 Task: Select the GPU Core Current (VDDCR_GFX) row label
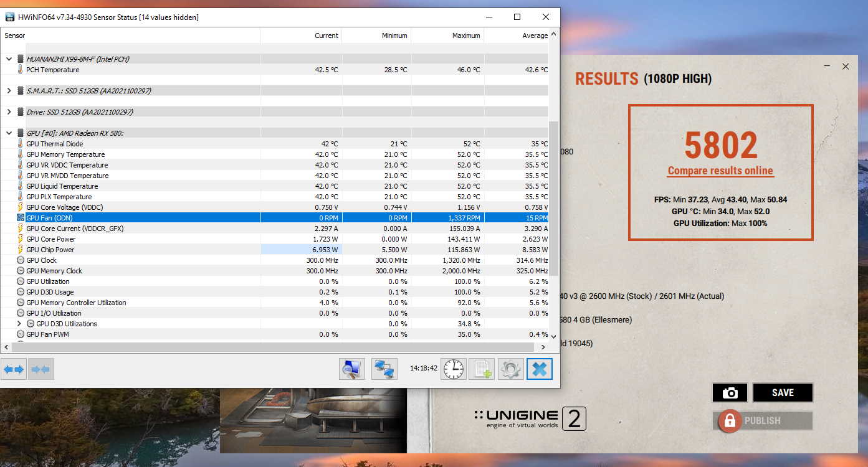click(75, 229)
